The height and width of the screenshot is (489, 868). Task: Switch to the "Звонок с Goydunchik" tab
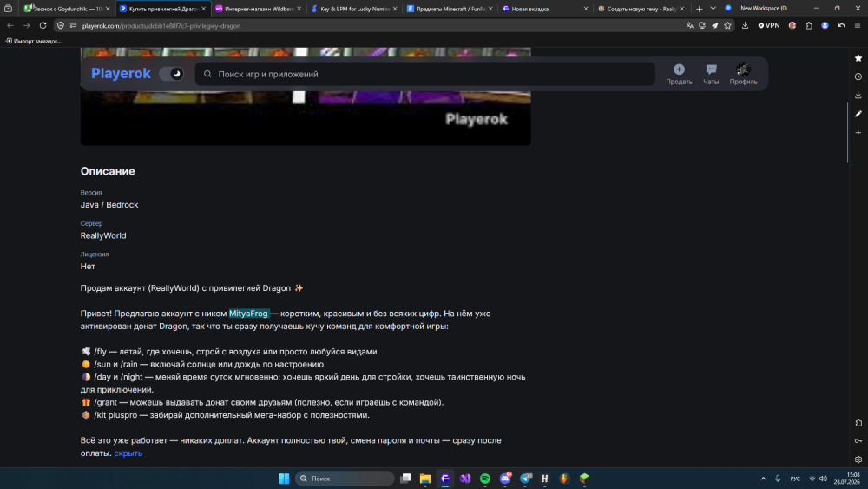click(x=67, y=9)
